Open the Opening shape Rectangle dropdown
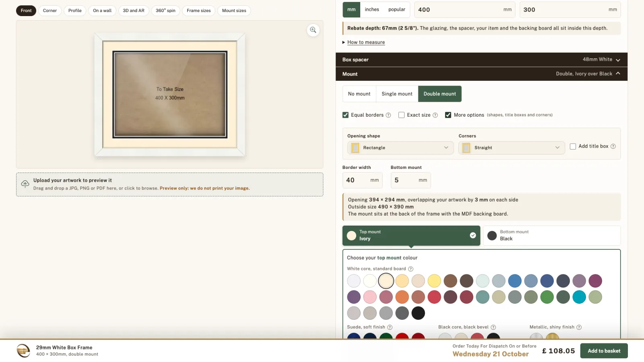This screenshot has width=644, height=362. coord(400,148)
